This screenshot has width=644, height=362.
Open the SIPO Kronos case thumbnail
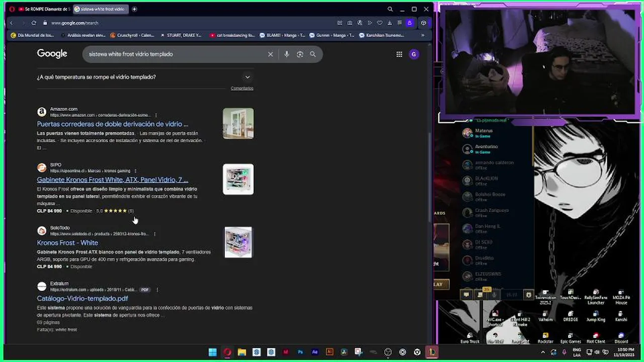tap(238, 179)
